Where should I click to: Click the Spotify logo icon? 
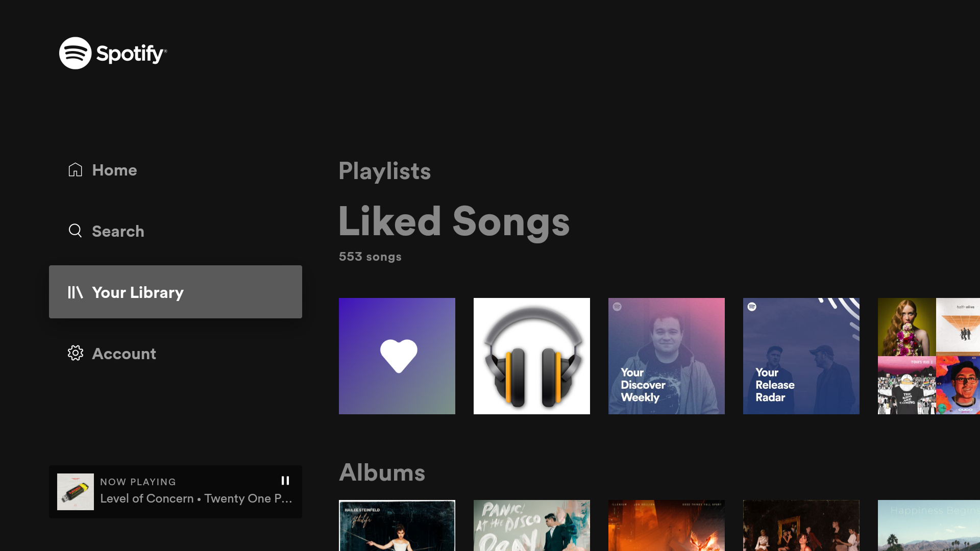coord(75,53)
